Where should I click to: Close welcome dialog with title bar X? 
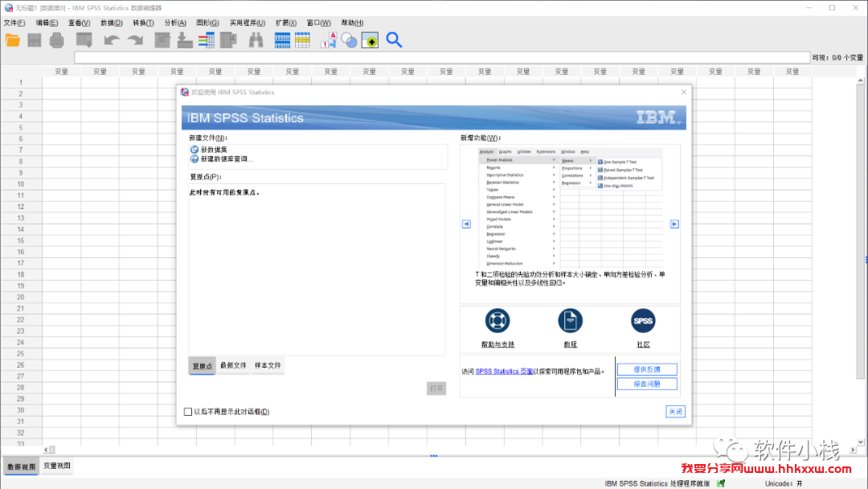pyautogui.click(x=684, y=92)
